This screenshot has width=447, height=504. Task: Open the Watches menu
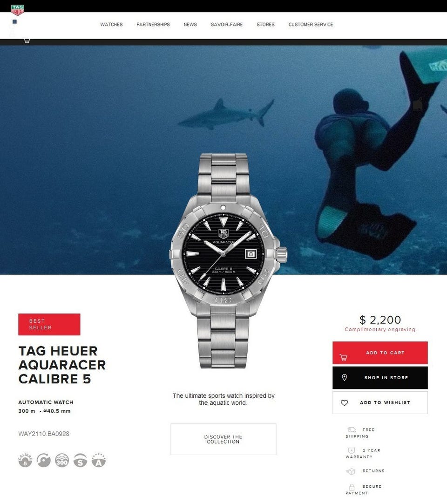point(111,24)
